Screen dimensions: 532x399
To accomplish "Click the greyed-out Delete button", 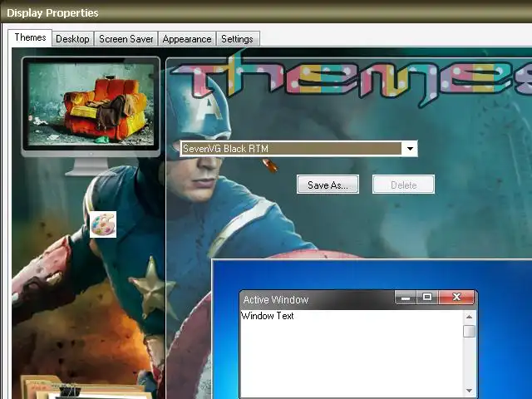I will click(x=403, y=185).
